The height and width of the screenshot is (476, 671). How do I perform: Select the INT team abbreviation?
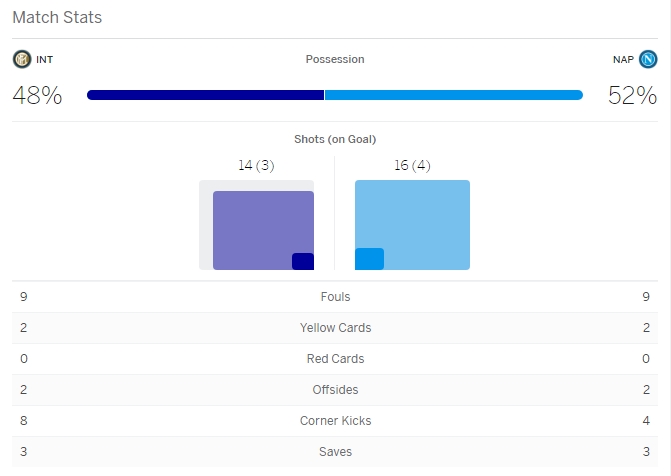point(45,60)
